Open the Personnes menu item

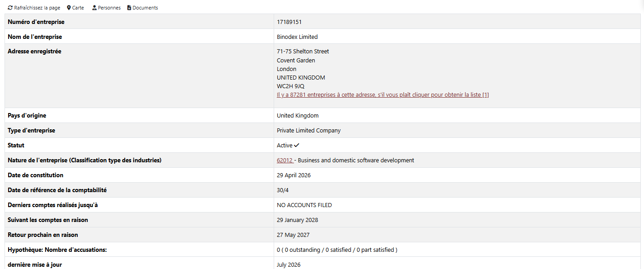click(109, 8)
